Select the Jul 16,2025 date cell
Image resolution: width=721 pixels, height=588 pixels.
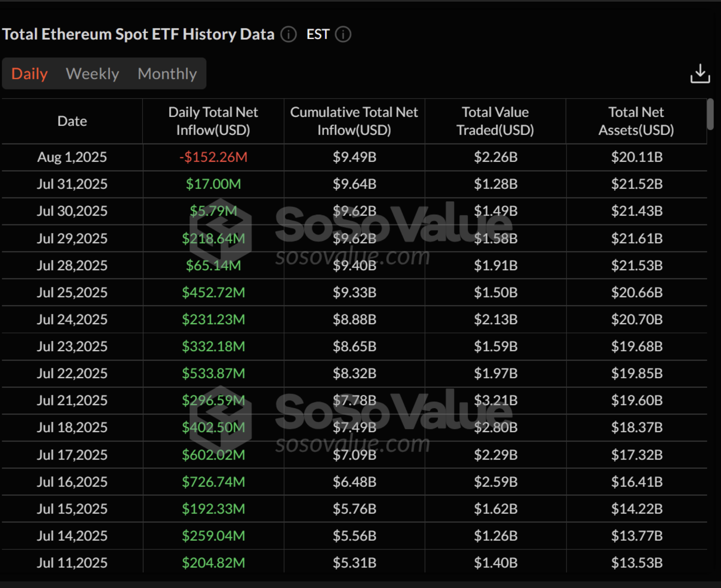point(72,482)
